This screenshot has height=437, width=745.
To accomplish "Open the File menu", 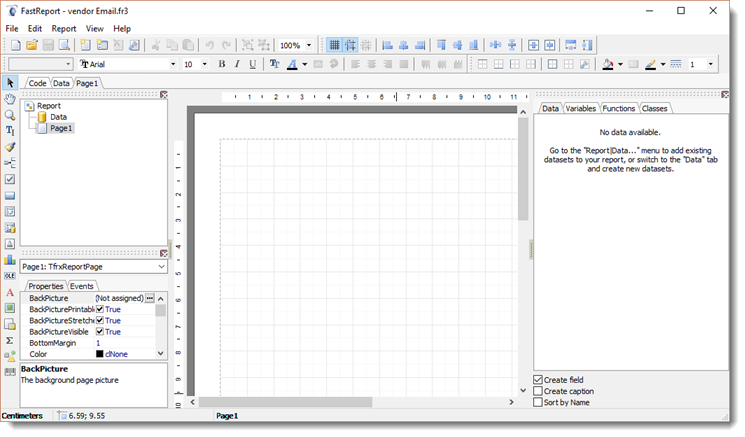I will click(x=12, y=28).
